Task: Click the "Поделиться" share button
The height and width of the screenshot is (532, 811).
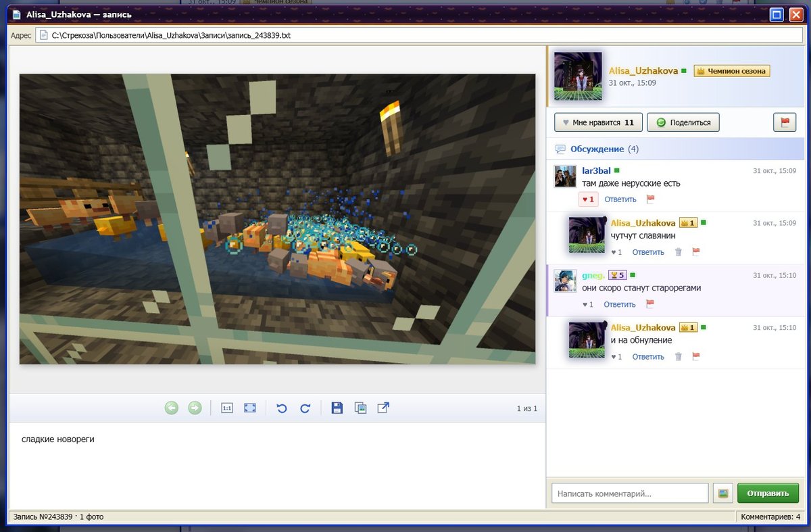Action: [683, 122]
